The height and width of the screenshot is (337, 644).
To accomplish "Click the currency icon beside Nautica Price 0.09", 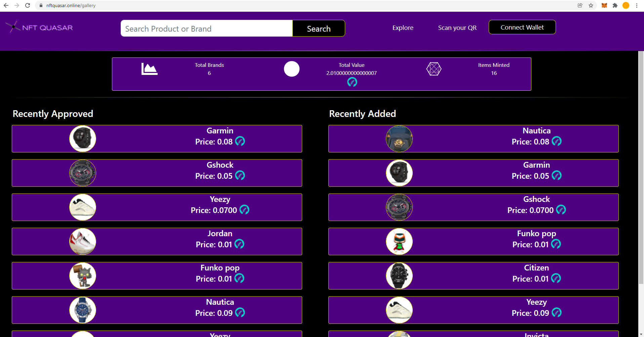I will pos(240,312).
